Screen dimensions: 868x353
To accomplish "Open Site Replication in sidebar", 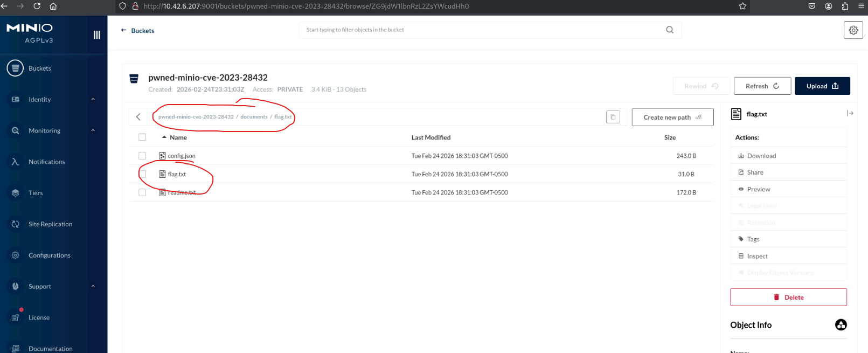I will click(50, 224).
